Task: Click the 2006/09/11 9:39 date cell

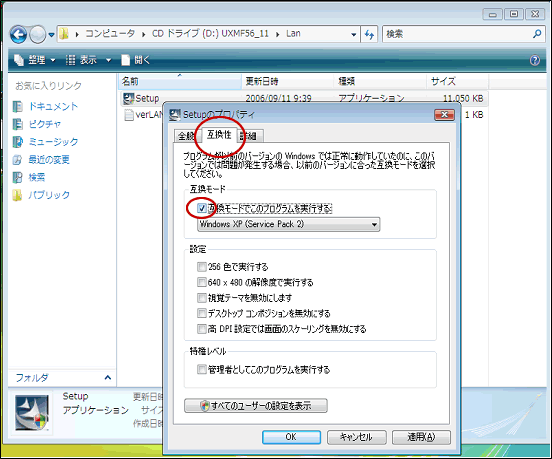Action: click(x=278, y=98)
